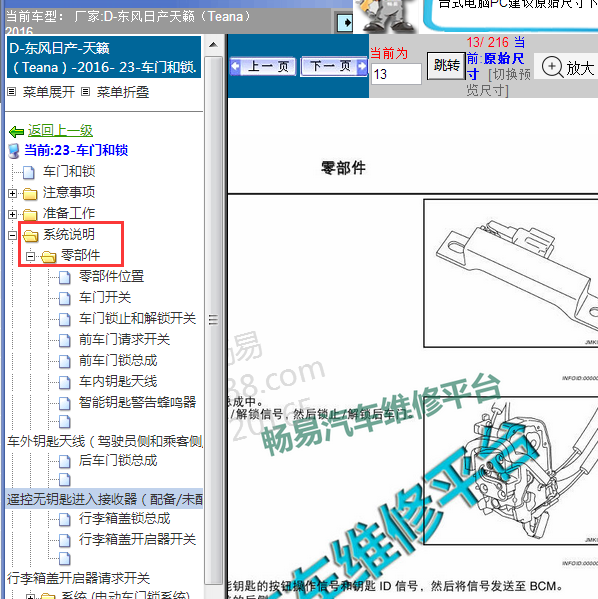Expand the 准备工作 folder node

point(12,214)
